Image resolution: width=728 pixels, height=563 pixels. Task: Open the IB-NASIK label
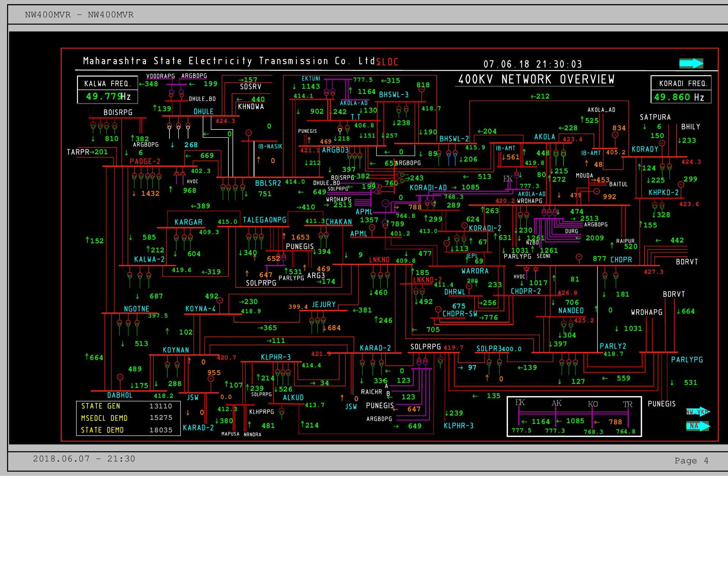point(270,146)
